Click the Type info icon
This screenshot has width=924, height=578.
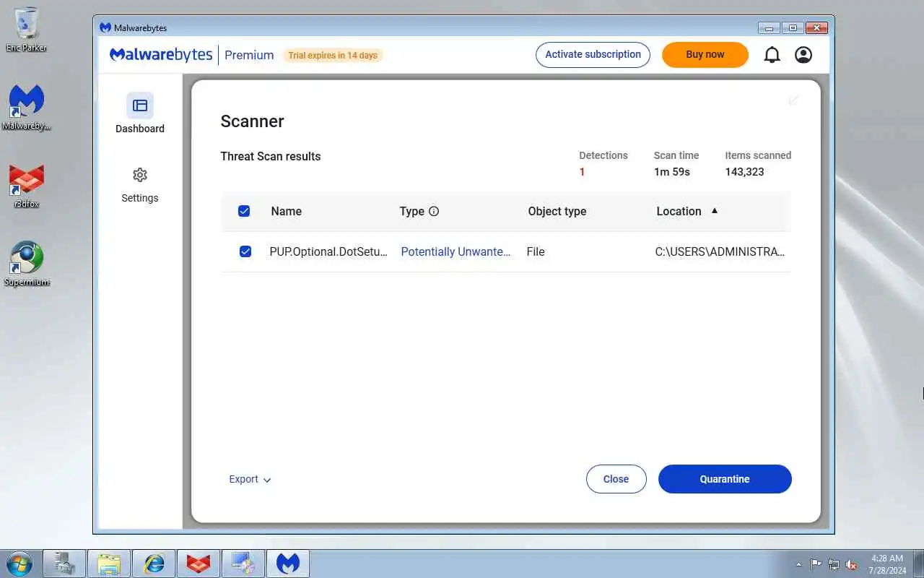(x=434, y=212)
